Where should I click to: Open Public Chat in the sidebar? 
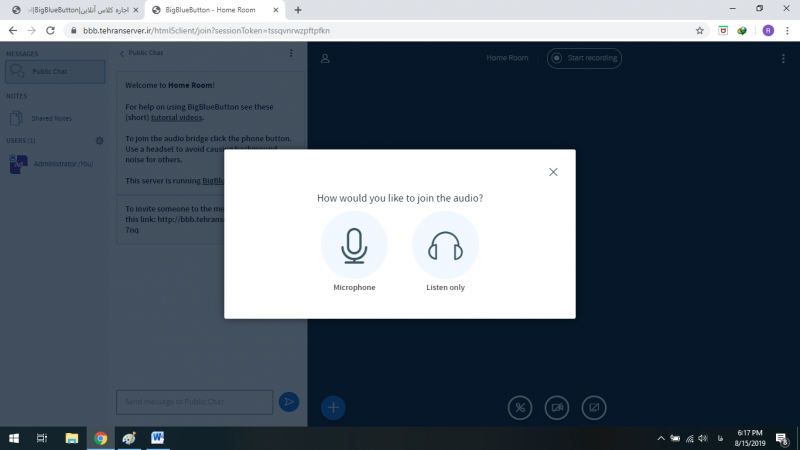tap(55, 72)
